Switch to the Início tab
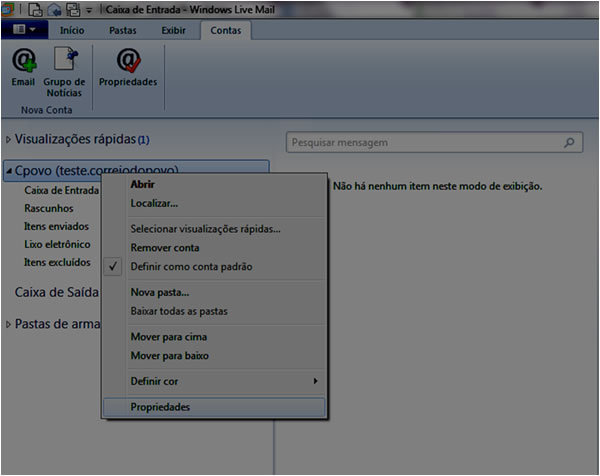 (72, 30)
